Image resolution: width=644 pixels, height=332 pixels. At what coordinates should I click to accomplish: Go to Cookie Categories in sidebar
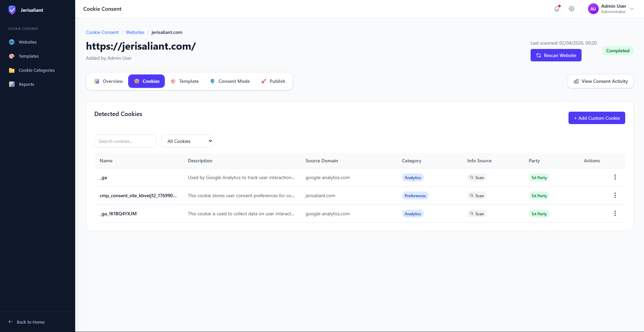tap(37, 70)
